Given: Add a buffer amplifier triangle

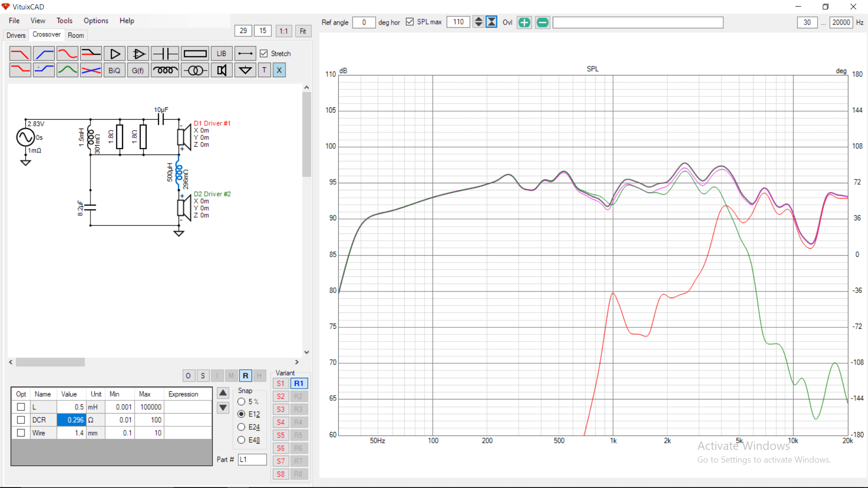Looking at the screenshot, I should point(115,54).
